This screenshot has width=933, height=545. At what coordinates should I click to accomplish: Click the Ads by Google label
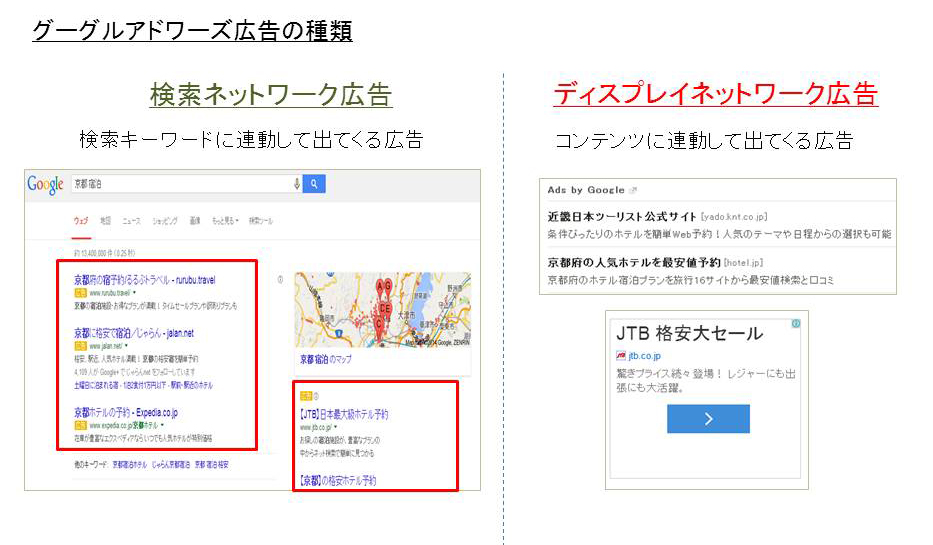586,190
